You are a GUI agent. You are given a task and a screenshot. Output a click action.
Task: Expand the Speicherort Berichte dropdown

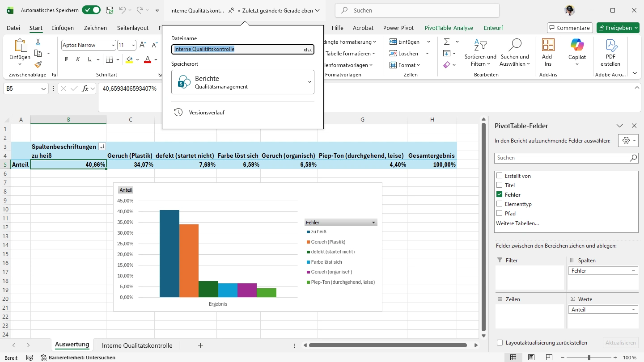309,82
